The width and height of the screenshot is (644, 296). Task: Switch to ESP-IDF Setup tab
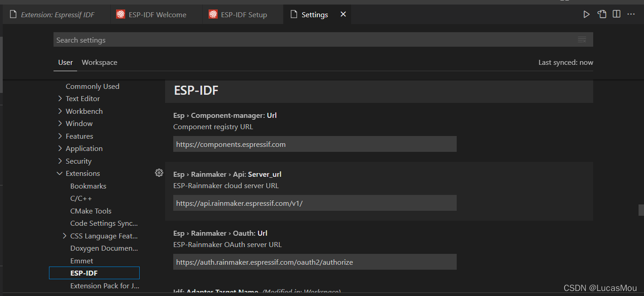click(x=244, y=15)
